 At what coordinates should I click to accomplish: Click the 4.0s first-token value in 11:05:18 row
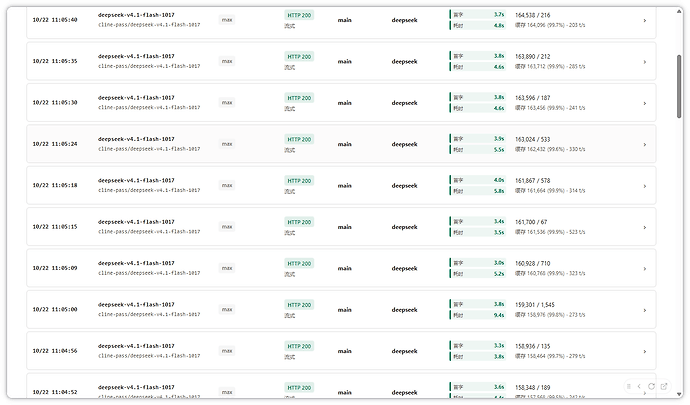[x=499, y=180]
